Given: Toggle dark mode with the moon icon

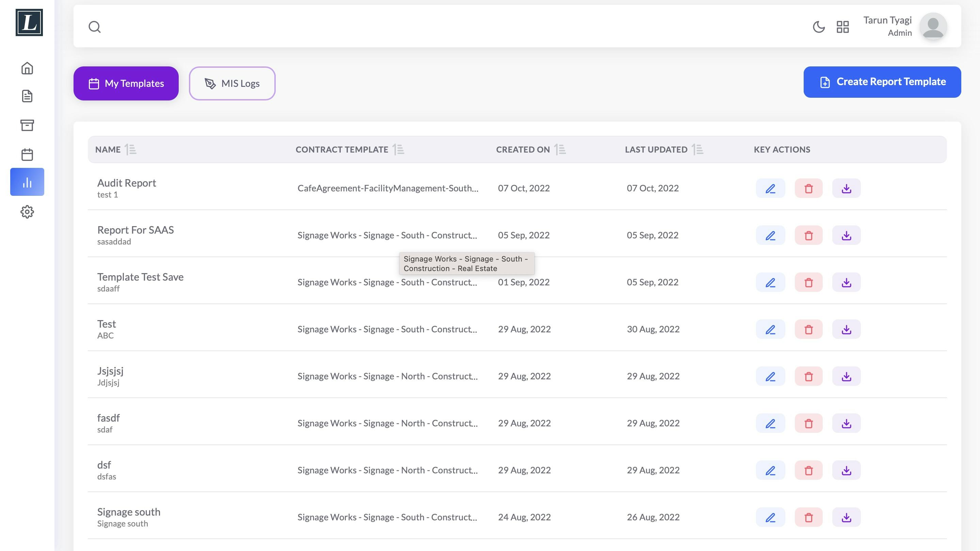Looking at the screenshot, I should pyautogui.click(x=819, y=27).
